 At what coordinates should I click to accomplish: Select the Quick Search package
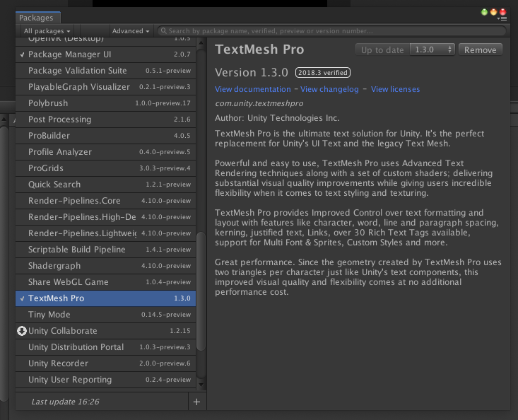coord(105,184)
